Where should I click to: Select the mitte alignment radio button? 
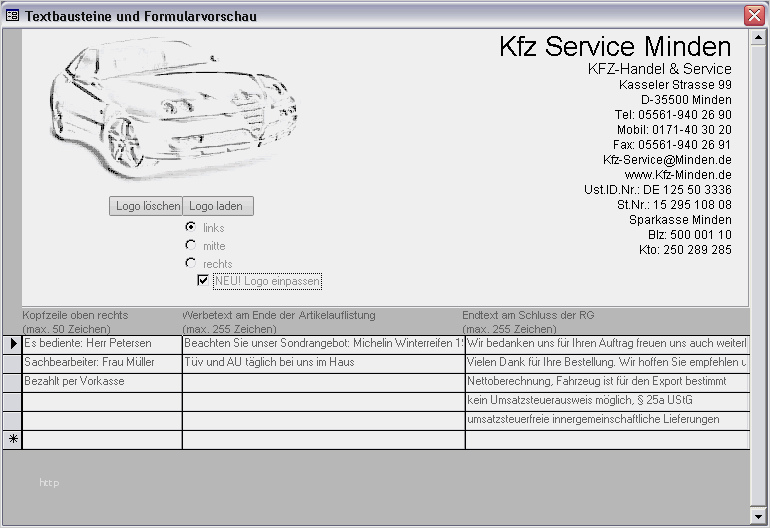pyautogui.click(x=191, y=245)
